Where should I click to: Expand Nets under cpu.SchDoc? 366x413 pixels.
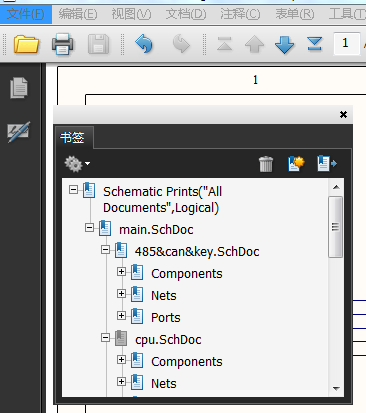coord(121,381)
